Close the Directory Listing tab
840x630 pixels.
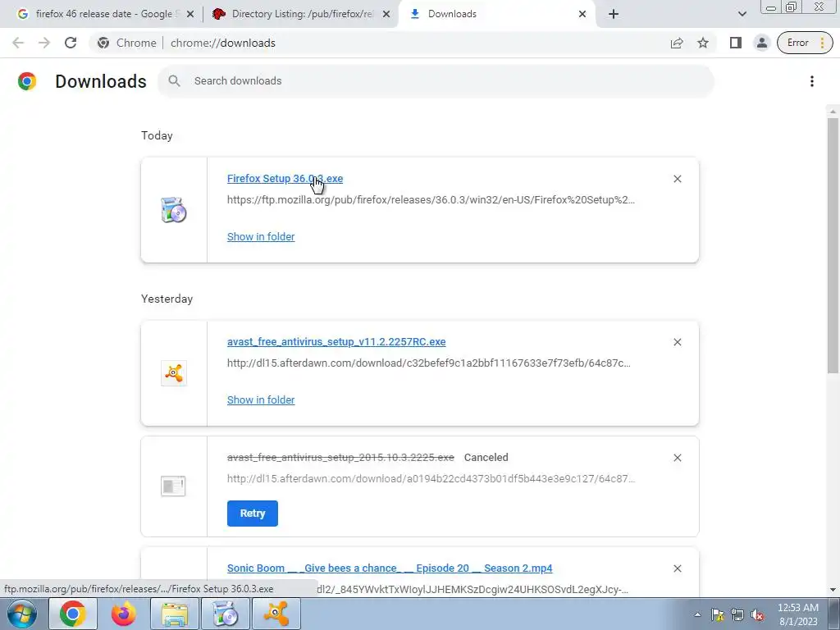coord(386,14)
